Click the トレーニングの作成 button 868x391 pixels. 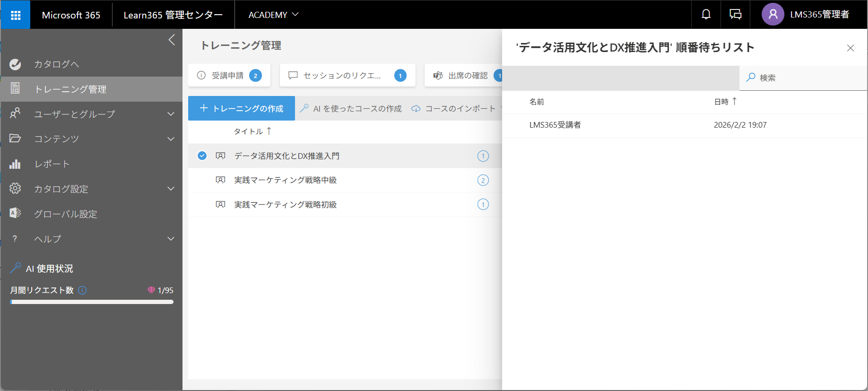click(242, 108)
